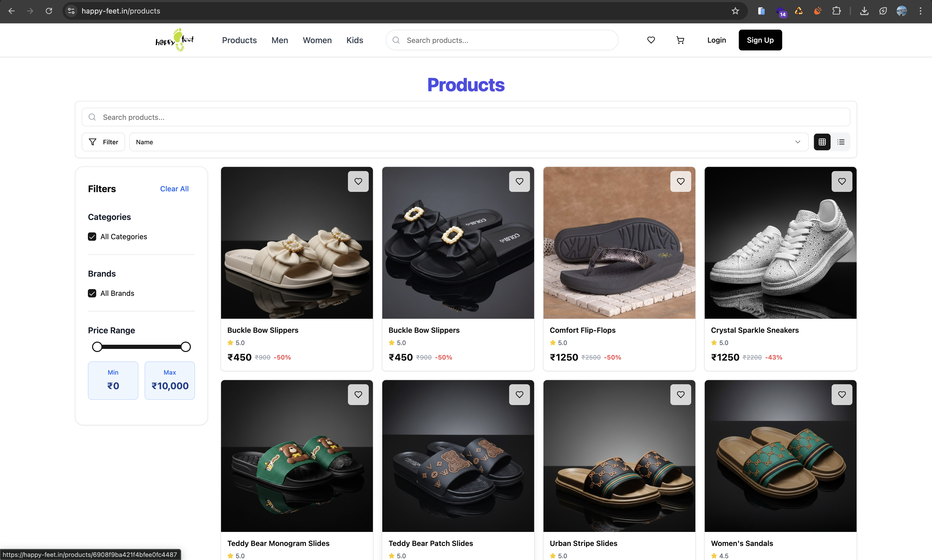Screen dimensions: 932x560
Task: Go to the Women section
Action: 317,40
